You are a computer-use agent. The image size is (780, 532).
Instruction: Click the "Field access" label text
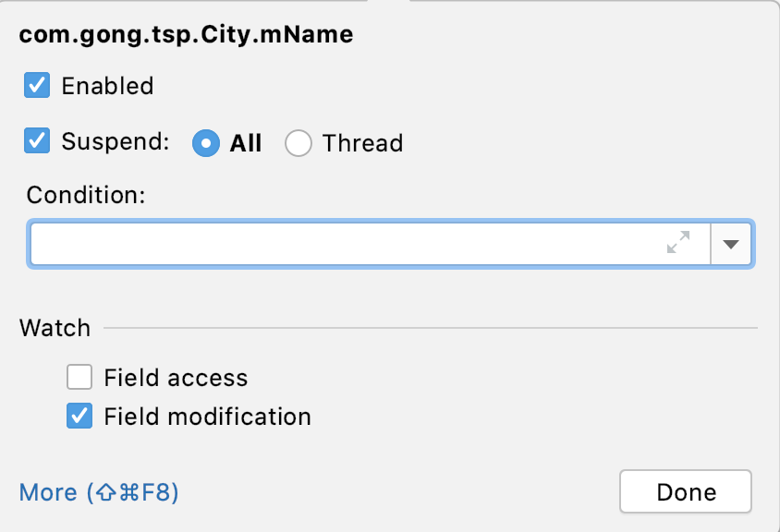click(176, 378)
